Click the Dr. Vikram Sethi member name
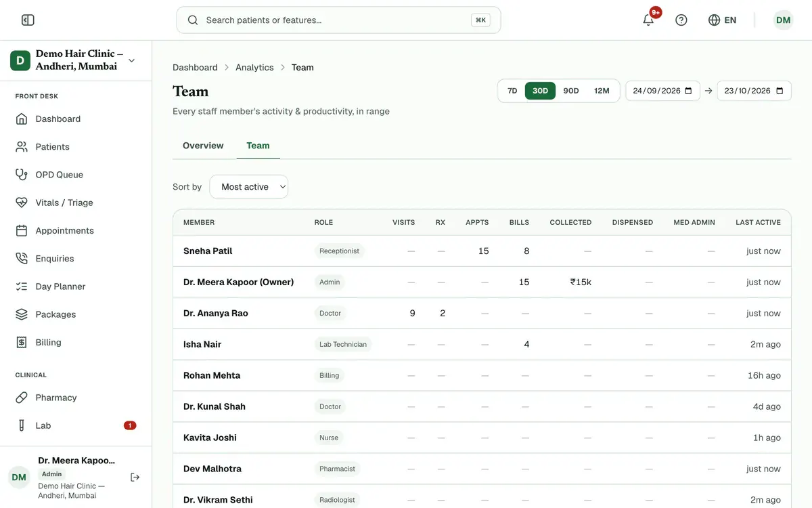Image resolution: width=812 pixels, height=508 pixels. pos(218,500)
